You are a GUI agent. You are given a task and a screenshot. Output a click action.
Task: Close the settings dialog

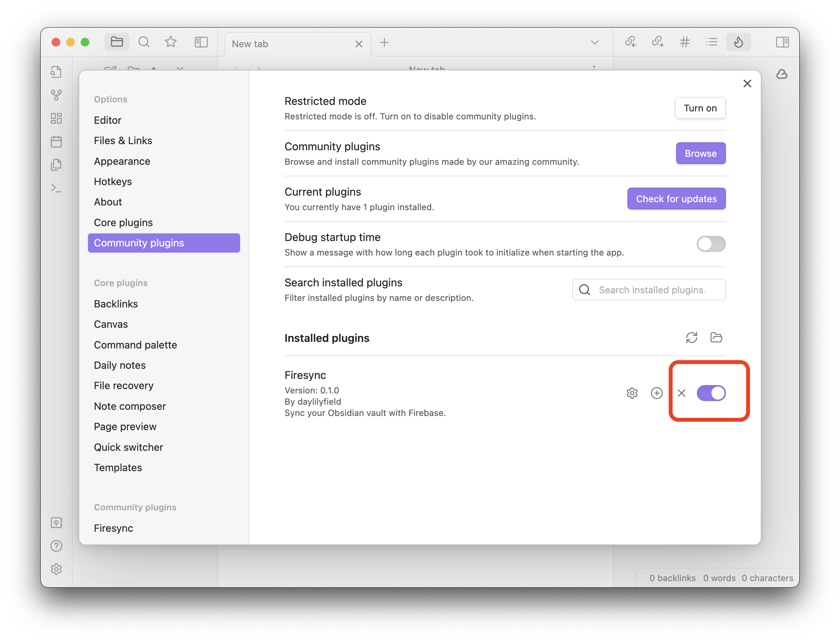(x=747, y=83)
